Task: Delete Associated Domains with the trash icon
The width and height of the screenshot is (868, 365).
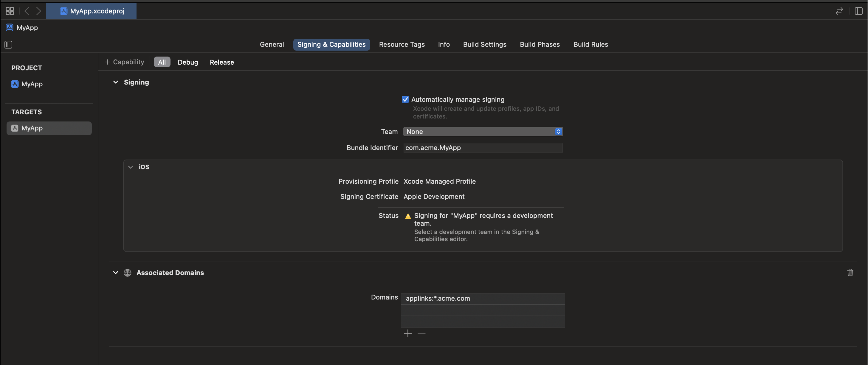Action: [850, 272]
